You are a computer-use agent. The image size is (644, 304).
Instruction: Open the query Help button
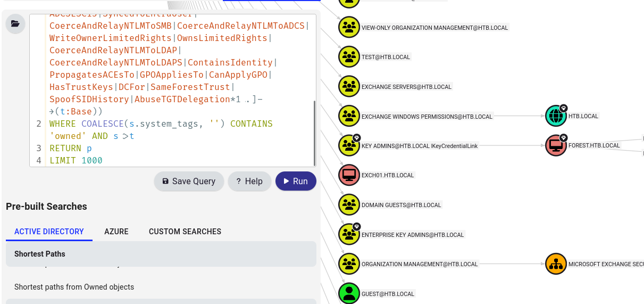249,181
